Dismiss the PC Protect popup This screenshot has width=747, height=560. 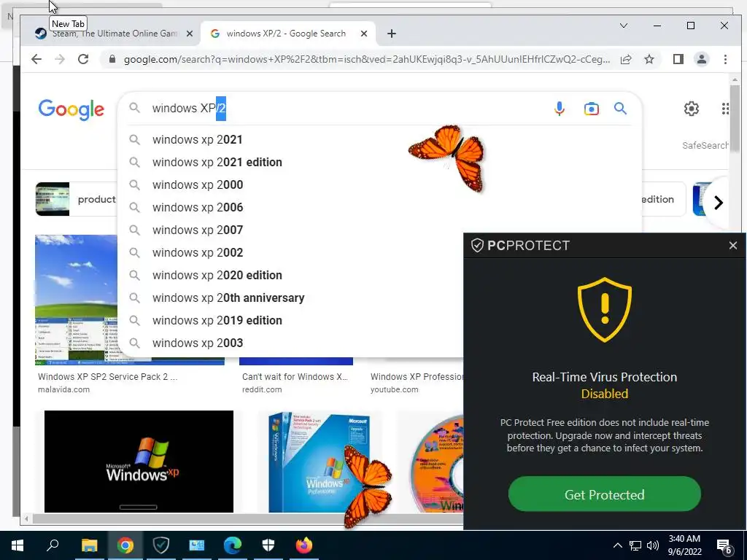pos(732,245)
